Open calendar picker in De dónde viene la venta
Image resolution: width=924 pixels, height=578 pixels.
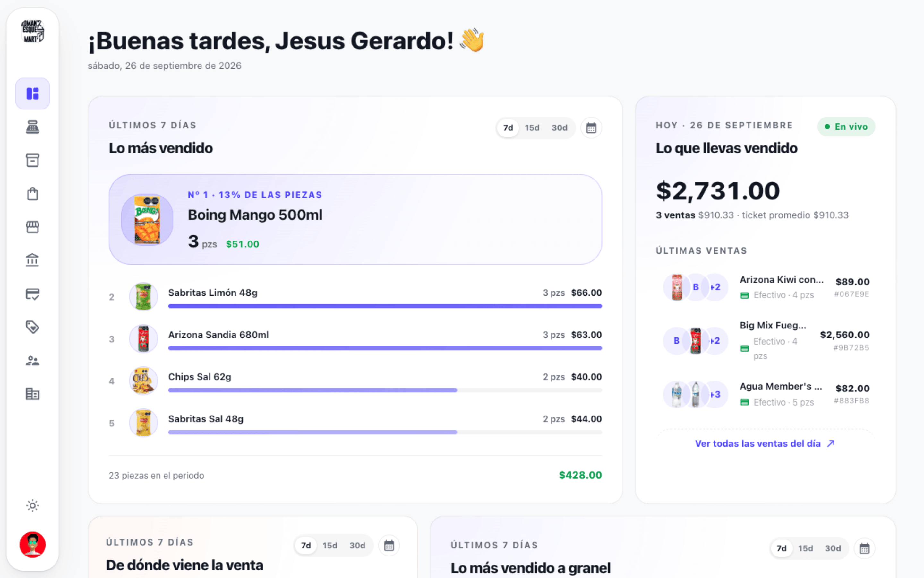(389, 546)
